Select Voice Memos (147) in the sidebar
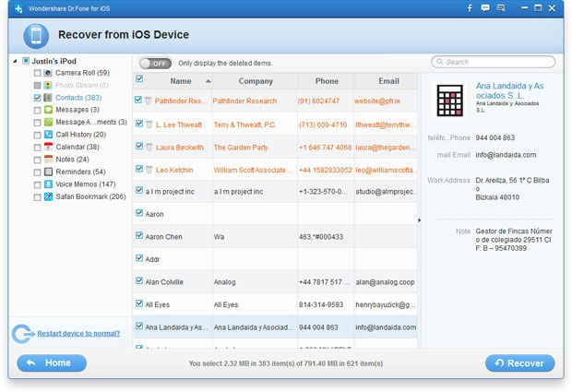The image size is (572, 392). point(86,184)
